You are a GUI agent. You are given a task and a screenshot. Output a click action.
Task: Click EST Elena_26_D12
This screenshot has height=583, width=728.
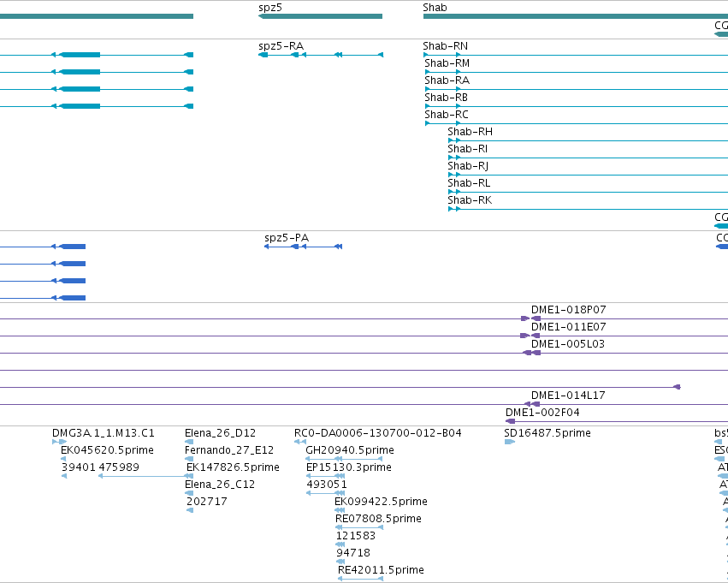(220, 433)
